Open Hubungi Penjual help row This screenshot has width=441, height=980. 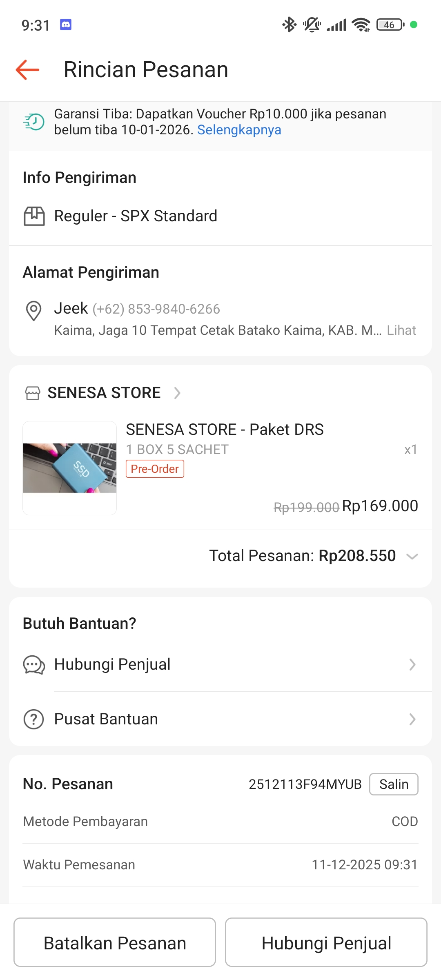pyautogui.click(x=220, y=665)
